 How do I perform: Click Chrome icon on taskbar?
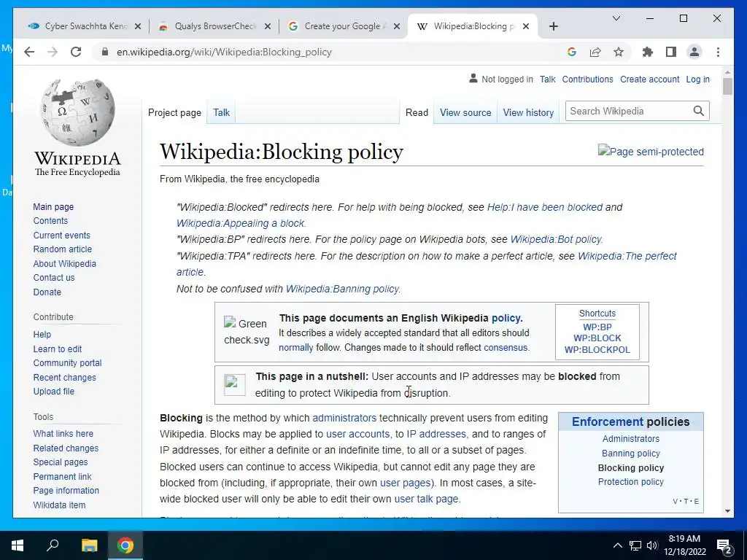click(x=125, y=545)
